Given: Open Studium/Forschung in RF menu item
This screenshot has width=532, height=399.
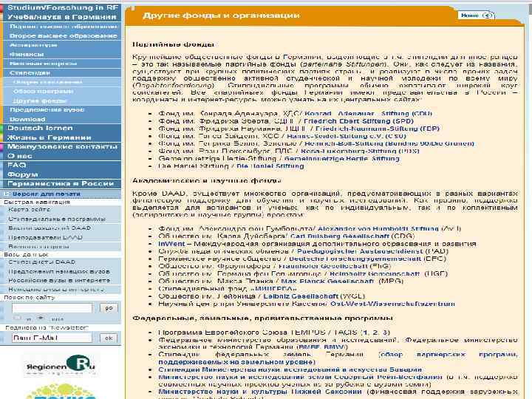Looking at the screenshot, I should [x=63, y=7].
